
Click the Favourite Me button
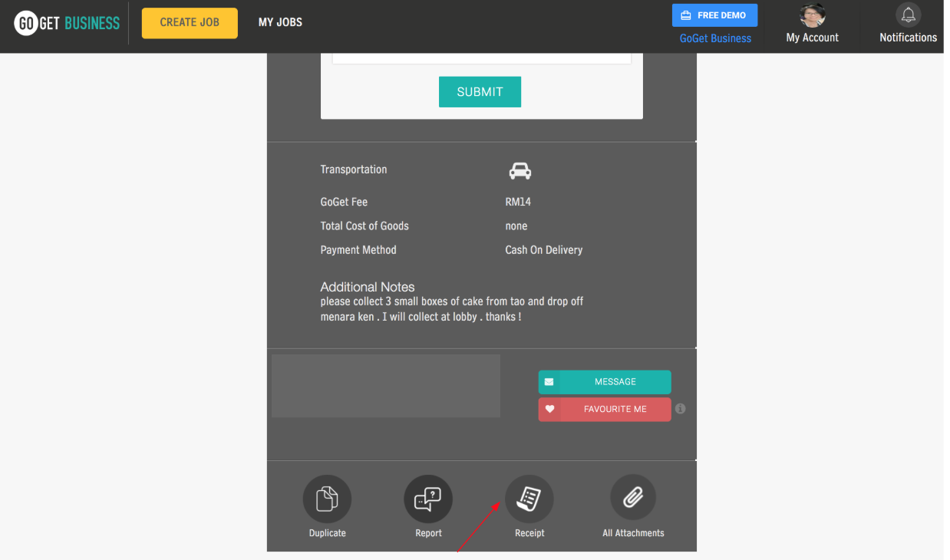click(x=605, y=409)
